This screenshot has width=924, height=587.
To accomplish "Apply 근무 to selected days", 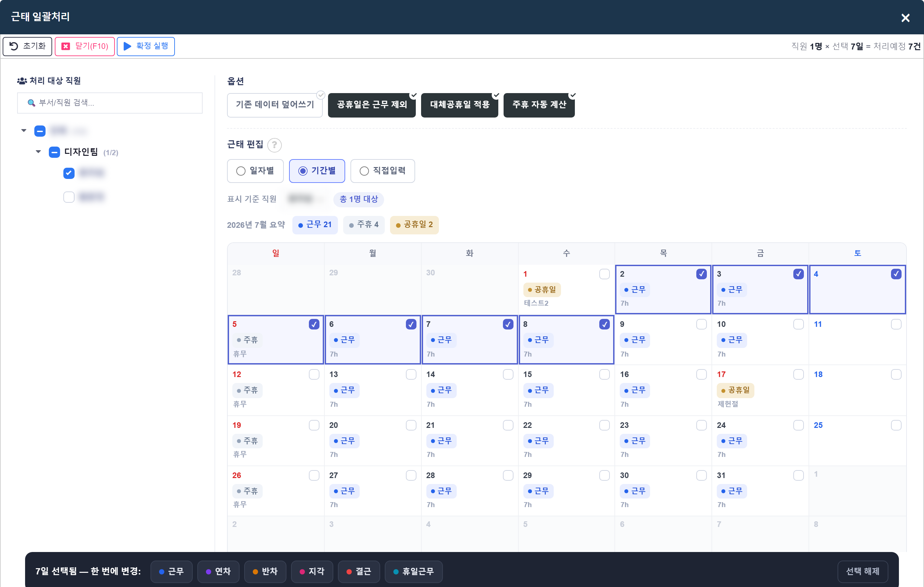I will 171,571.
